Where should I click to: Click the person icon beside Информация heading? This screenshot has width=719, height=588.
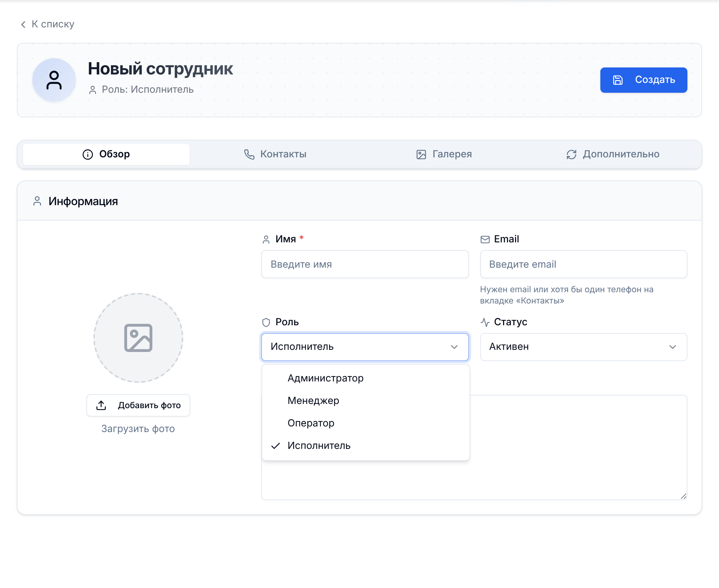(x=37, y=201)
